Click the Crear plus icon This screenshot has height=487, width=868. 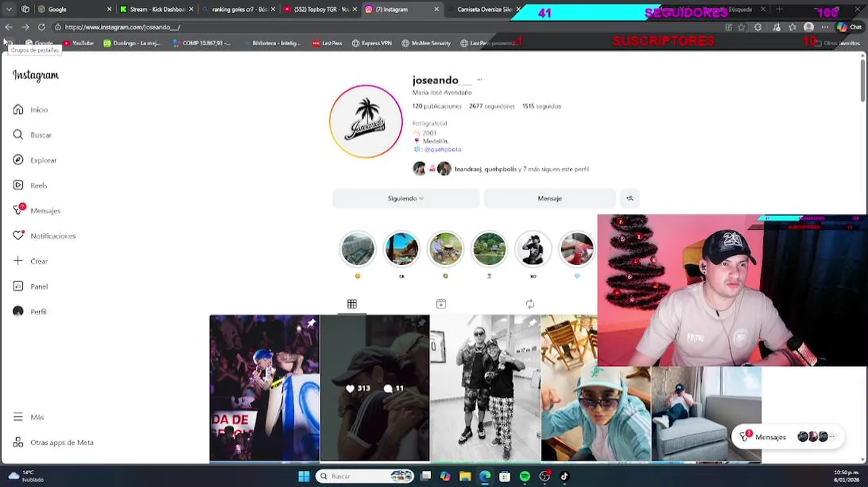(18, 261)
